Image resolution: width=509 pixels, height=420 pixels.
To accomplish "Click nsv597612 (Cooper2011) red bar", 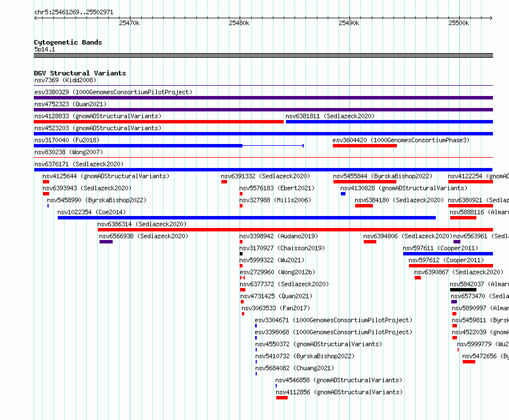I will pos(451,266).
